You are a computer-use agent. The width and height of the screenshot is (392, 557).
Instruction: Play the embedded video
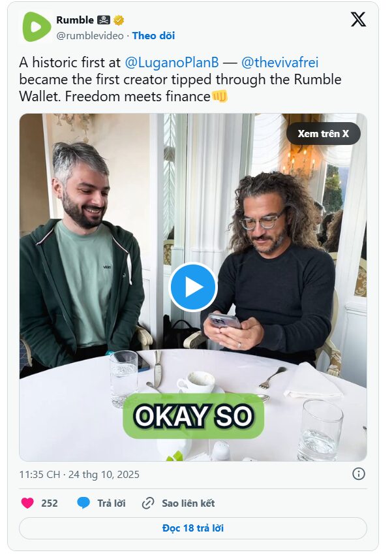pos(193,287)
